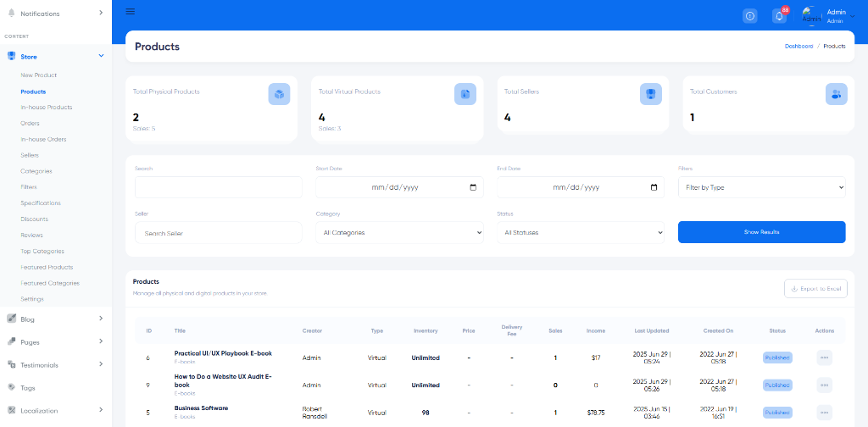Screen dimensions: 868x427
Task: Expand the Testimonials menu chevron
Action: click(101, 364)
